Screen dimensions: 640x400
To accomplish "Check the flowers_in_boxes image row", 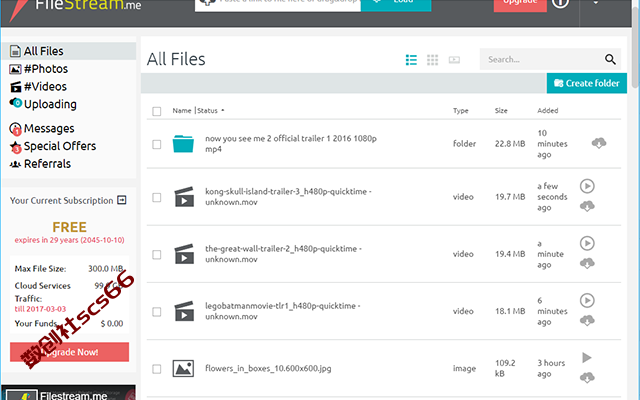I will click(157, 369).
